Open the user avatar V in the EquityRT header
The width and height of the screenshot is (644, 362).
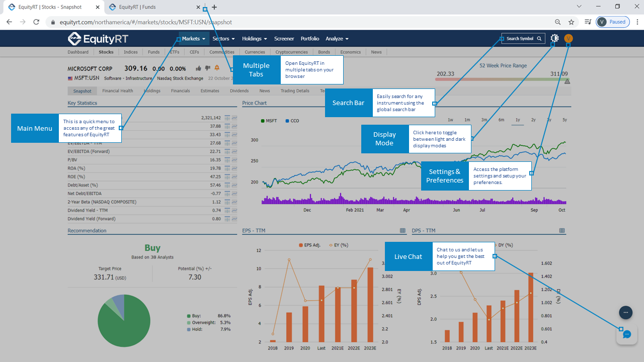(569, 38)
